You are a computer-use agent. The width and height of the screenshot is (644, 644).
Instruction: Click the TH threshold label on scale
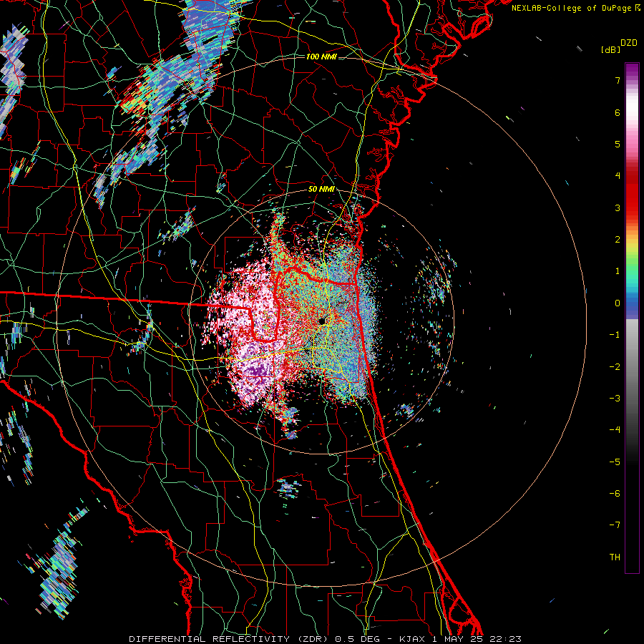pyautogui.click(x=615, y=557)
